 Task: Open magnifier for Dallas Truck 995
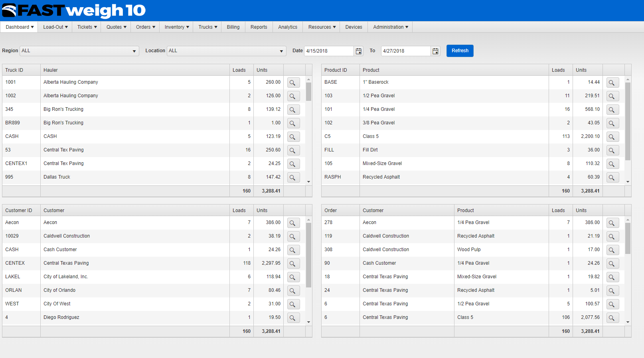coord(293,177)
